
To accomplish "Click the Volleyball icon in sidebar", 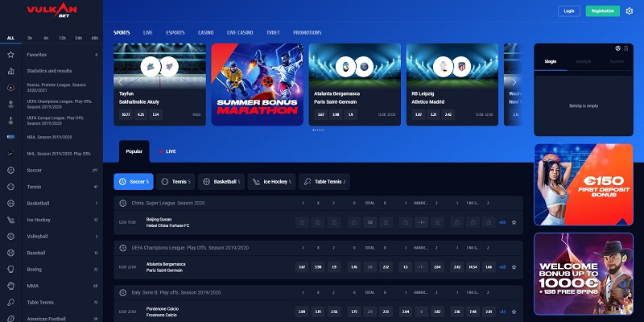I will [x=10, y=236].
